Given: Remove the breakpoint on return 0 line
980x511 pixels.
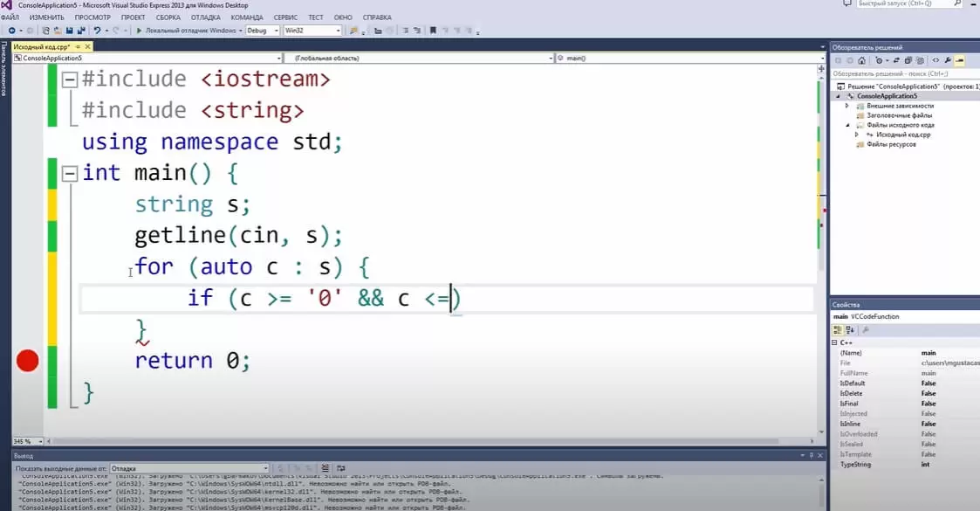Looking at the screenshot, I should (x=28, y=361).
